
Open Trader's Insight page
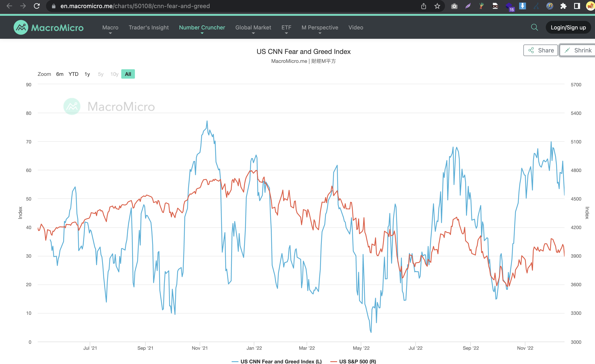[x=149, y=27]
